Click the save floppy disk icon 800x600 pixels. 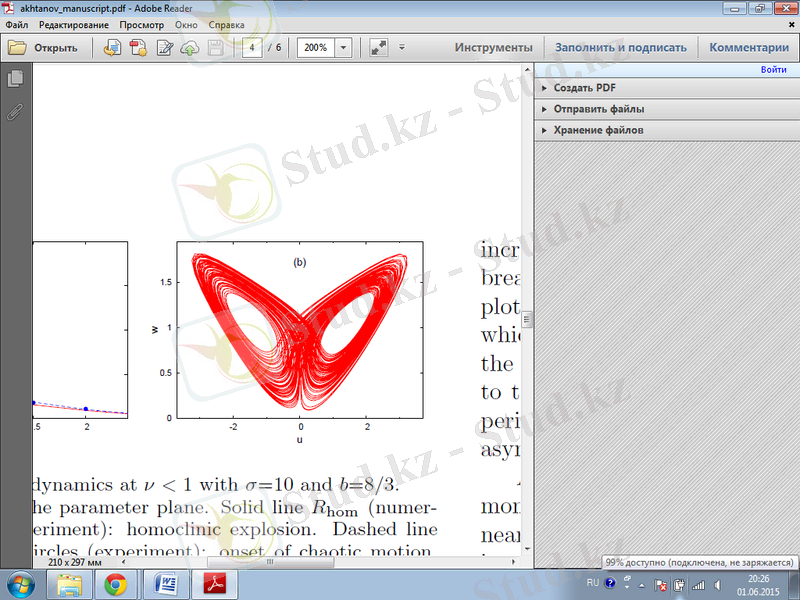click(215, 47)
